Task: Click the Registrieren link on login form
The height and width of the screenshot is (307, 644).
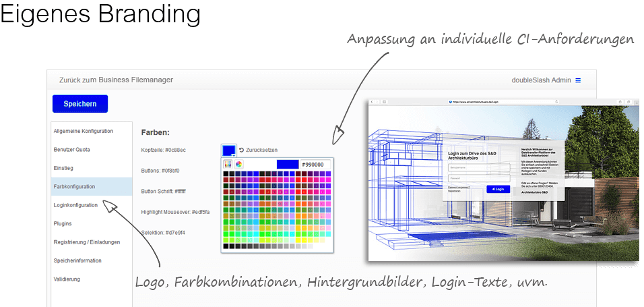Action: point(454,191)
